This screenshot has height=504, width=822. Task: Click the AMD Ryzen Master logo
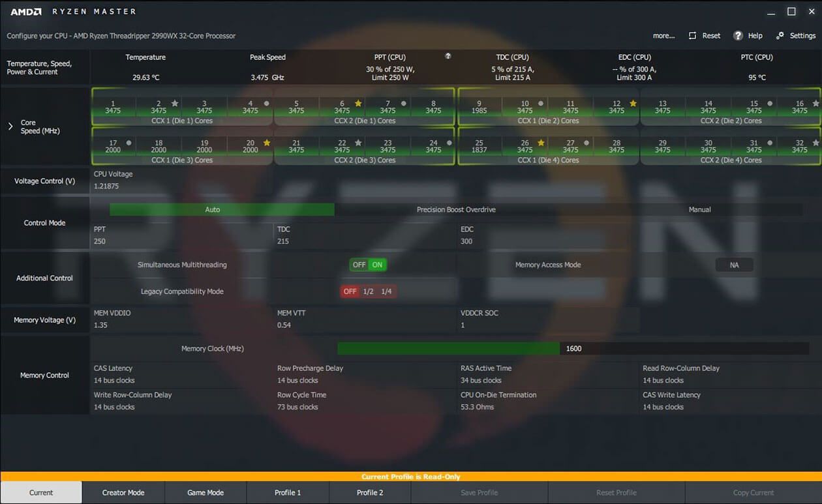pos(73,12)
